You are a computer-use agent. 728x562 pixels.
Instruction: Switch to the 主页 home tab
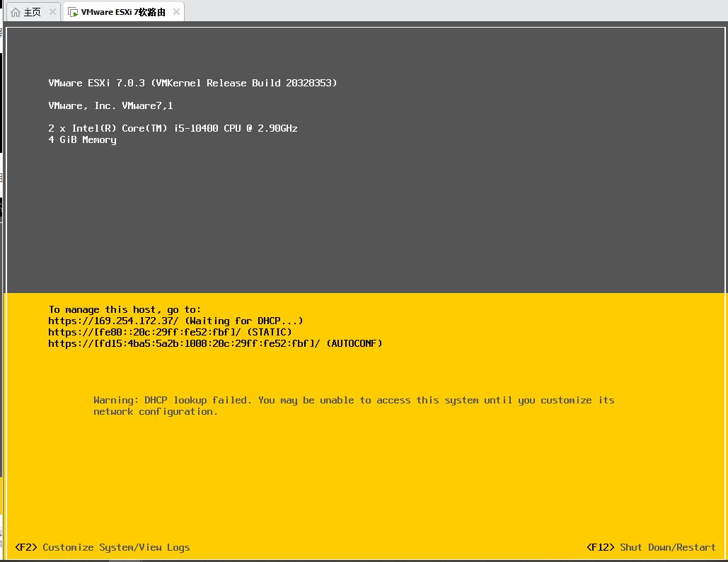[33, 12]
